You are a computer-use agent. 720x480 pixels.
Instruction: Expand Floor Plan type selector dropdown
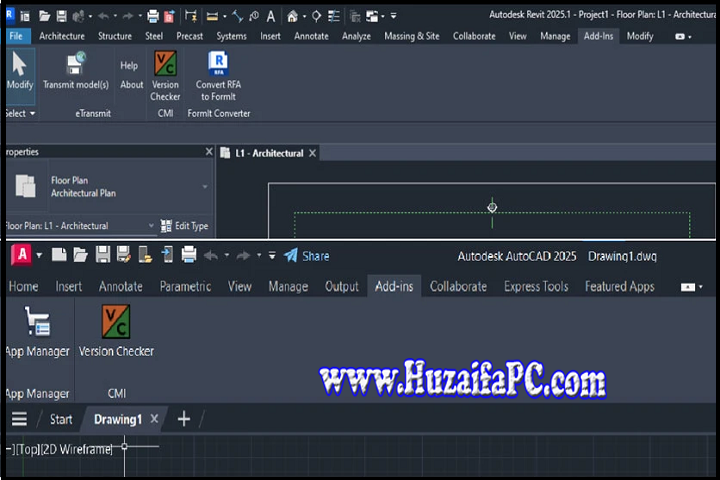pos(205,186)
